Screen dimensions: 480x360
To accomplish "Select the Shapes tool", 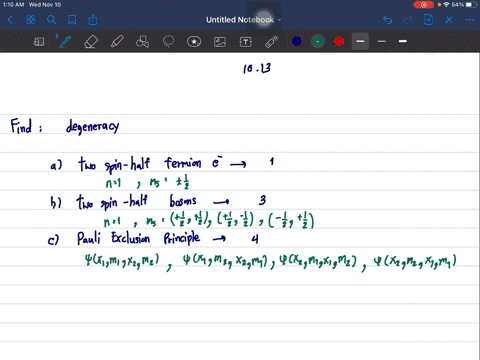I will 143,42.
